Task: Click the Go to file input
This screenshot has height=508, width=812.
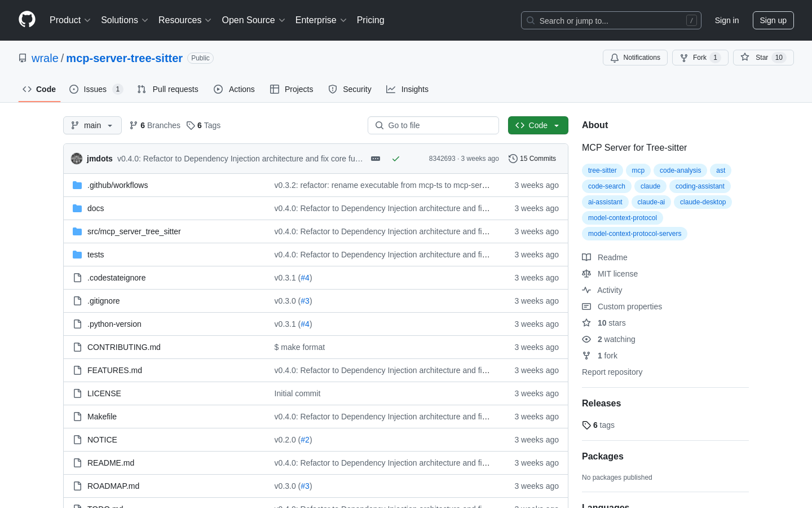Action: point(433,125)
